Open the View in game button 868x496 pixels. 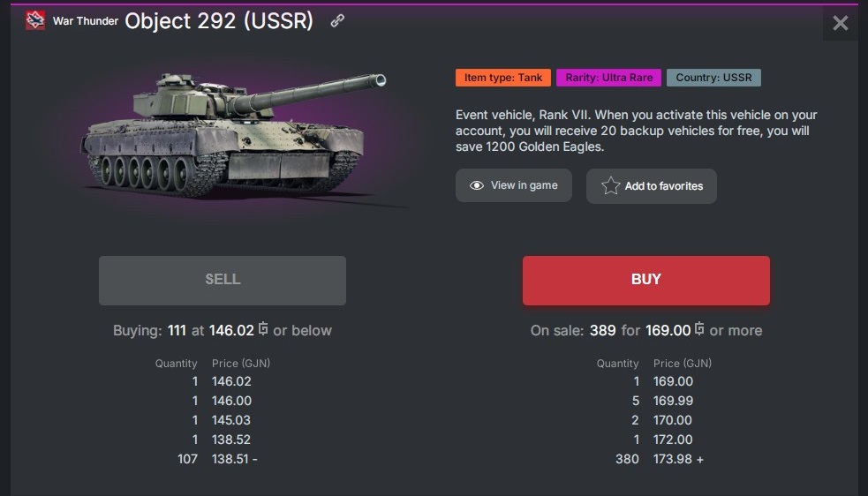(513, 185)
